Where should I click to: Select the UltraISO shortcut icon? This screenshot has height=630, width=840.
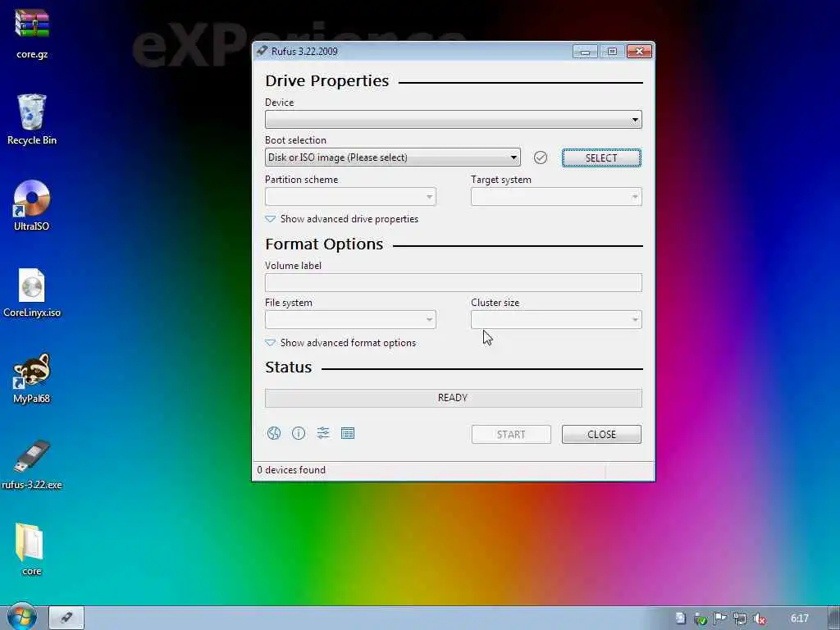(32, 206)
